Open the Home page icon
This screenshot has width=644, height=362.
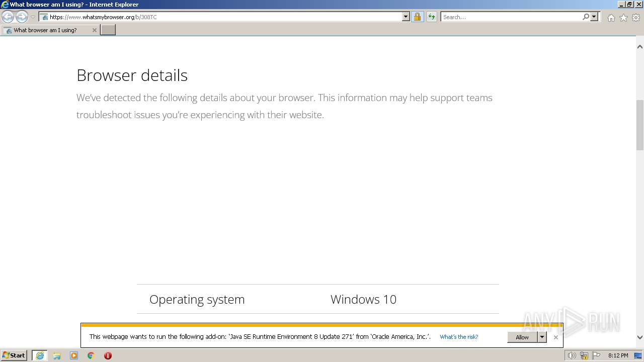coord(611,18)
